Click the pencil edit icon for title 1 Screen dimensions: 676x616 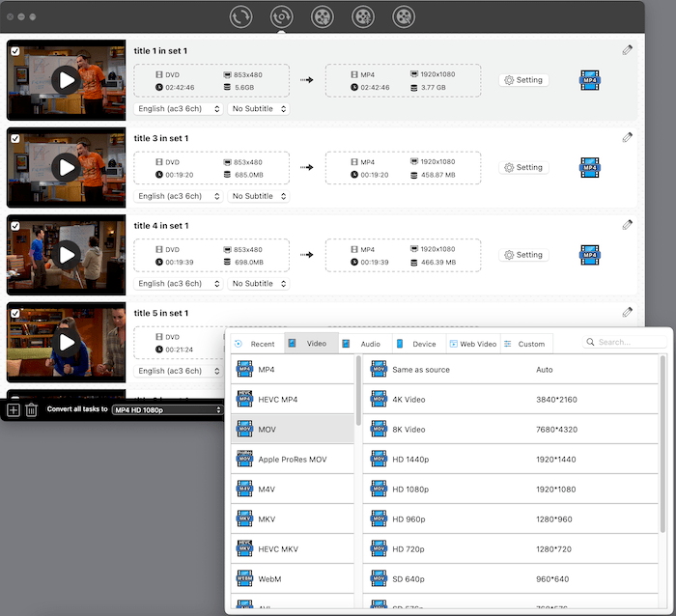click(x=628, y=50)
